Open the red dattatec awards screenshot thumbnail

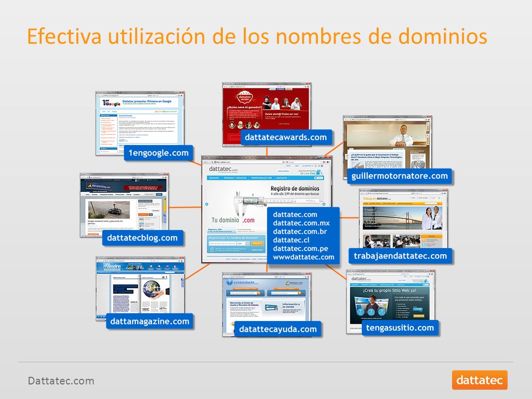coord(267,114)
